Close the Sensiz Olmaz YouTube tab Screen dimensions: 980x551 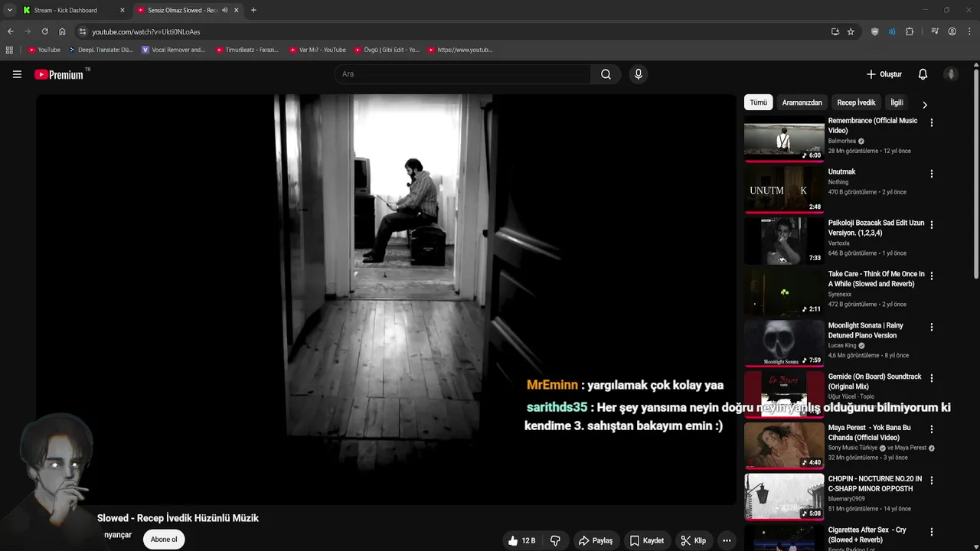pyautogui.click(x=236, y=10)
